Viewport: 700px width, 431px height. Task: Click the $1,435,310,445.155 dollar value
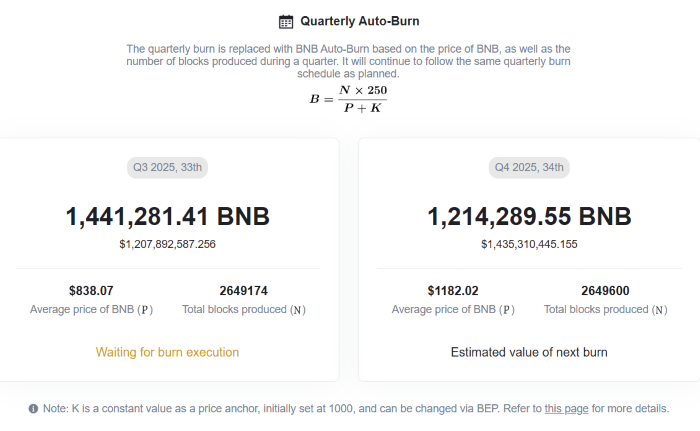[529, 244]
